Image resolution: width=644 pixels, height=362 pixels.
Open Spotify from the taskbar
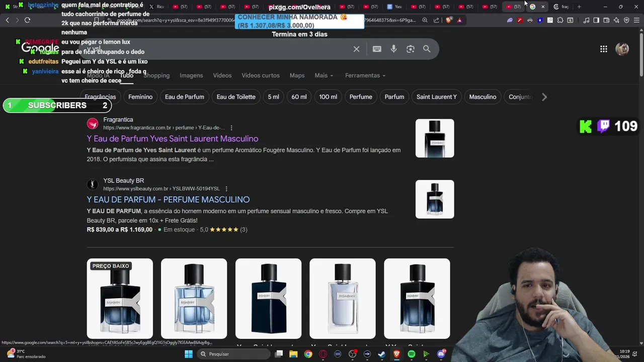click(x=412, y=354)
